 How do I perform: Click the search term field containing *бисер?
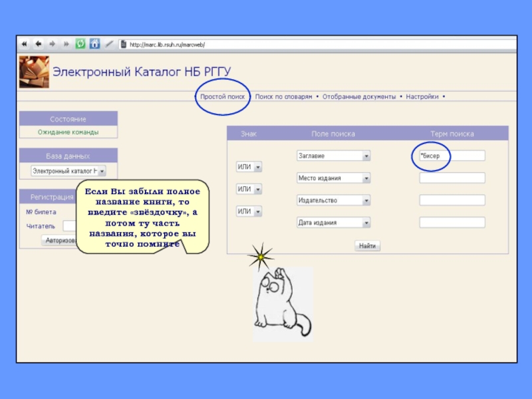coord(452,156)
